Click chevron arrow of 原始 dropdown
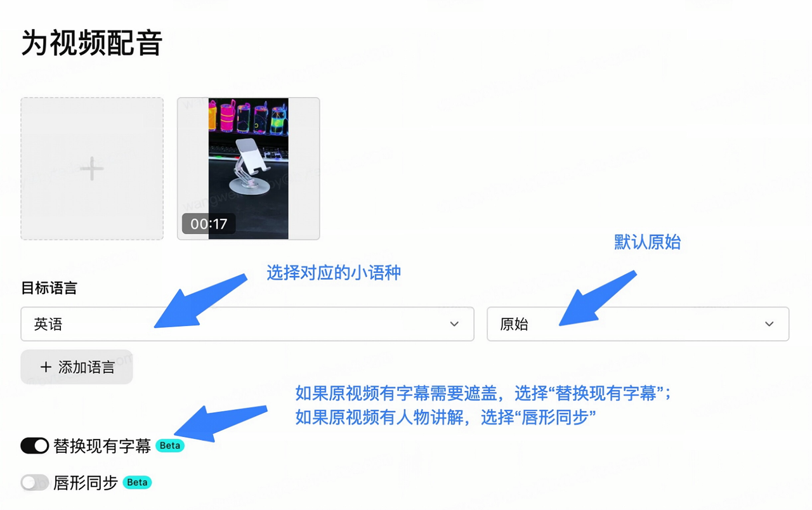This screenshot has width=812, height=510. point(769,324)
